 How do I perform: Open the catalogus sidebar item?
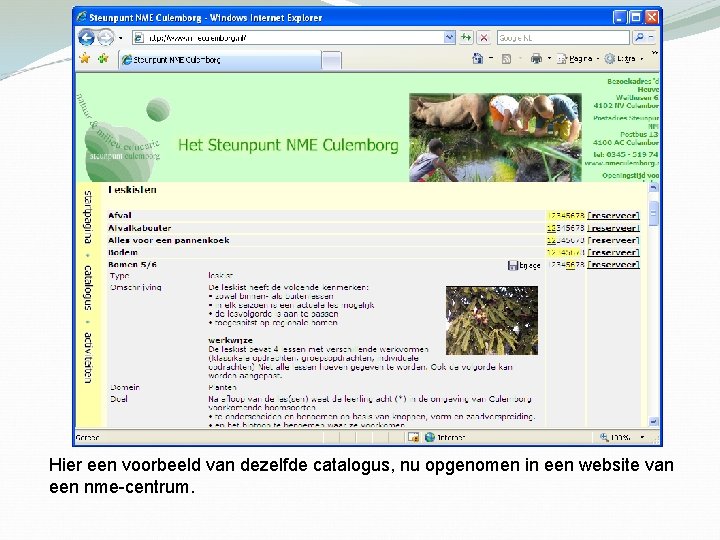[x=87, y=288]
